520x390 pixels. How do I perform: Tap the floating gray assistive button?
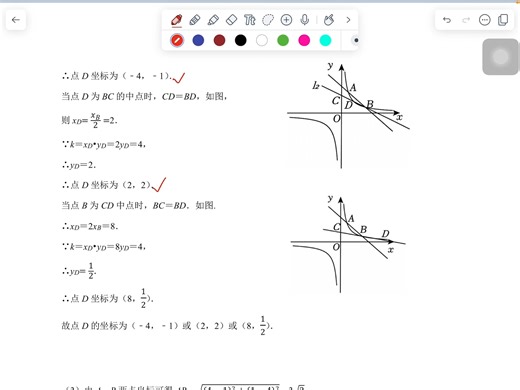[500, 57]
